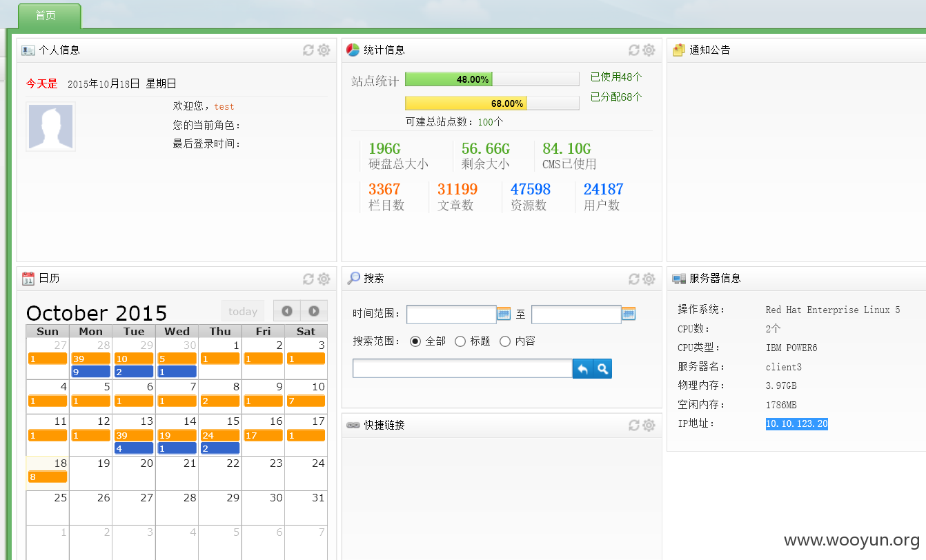Refresh the 统计信息 panel
Image resolution: width=926 pixels, height=560 pixels.
633,50
